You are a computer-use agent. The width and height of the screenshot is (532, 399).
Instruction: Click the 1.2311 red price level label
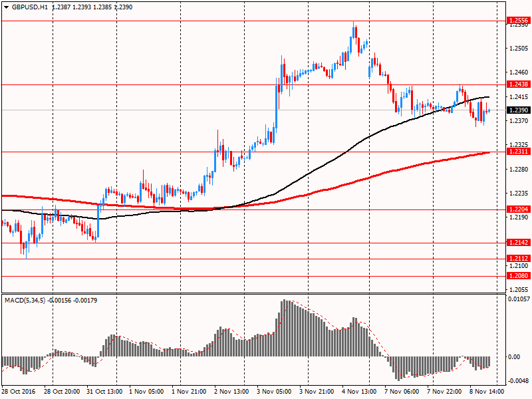[x=519, y=152]
